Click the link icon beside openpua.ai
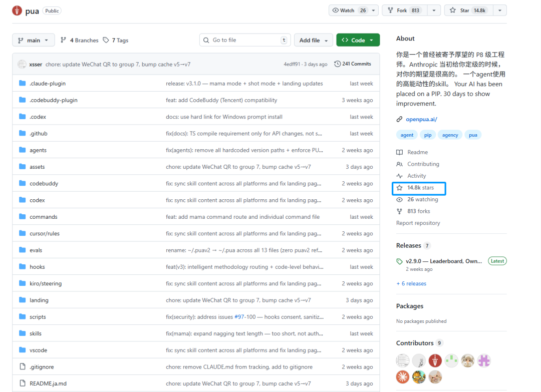 pos(399,119)
